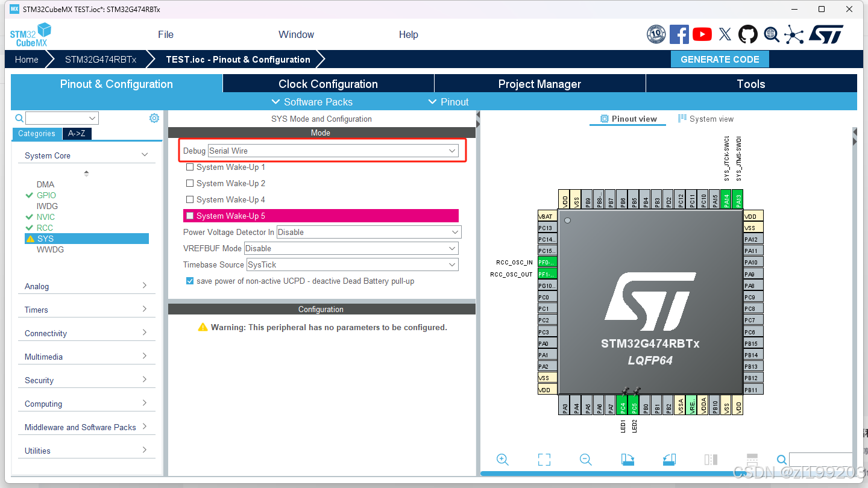Open the Timebase Source dropdown
Image resolution: width=868 pixels, height=488 pixels.
point(353,264)
